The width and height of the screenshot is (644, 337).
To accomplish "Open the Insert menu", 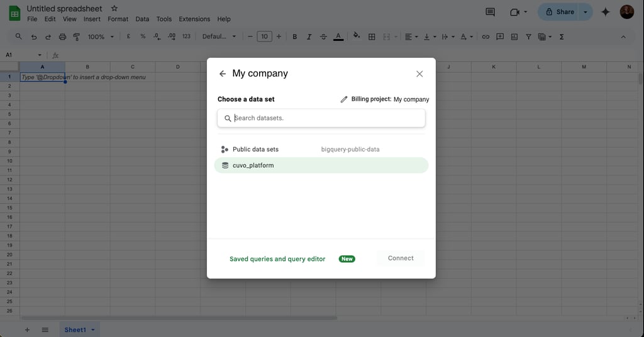I will [92, 19].
